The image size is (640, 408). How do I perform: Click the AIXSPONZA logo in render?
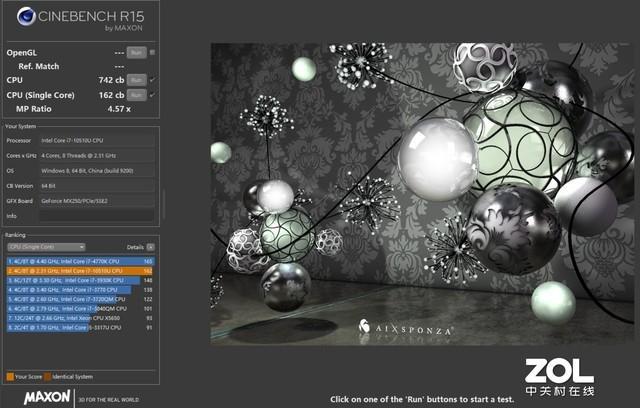tap(405, 327)
